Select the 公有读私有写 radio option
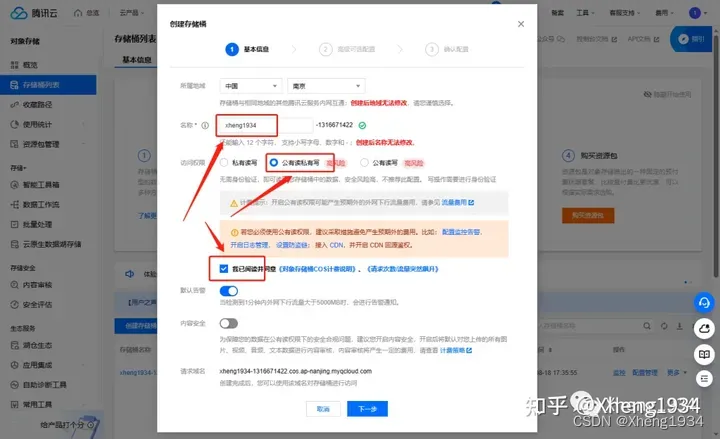This screenshot has height=439, width=720. pos(274,163)
